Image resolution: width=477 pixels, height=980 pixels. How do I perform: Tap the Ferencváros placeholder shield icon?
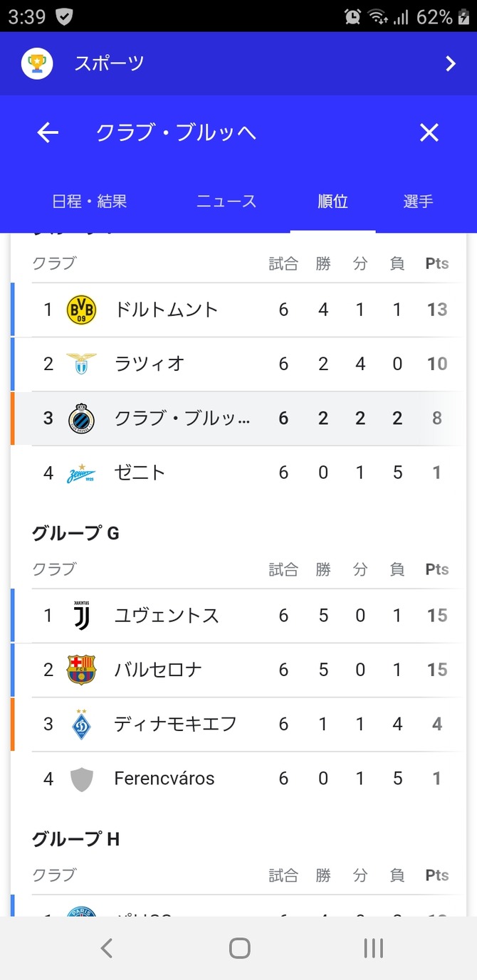81,779
